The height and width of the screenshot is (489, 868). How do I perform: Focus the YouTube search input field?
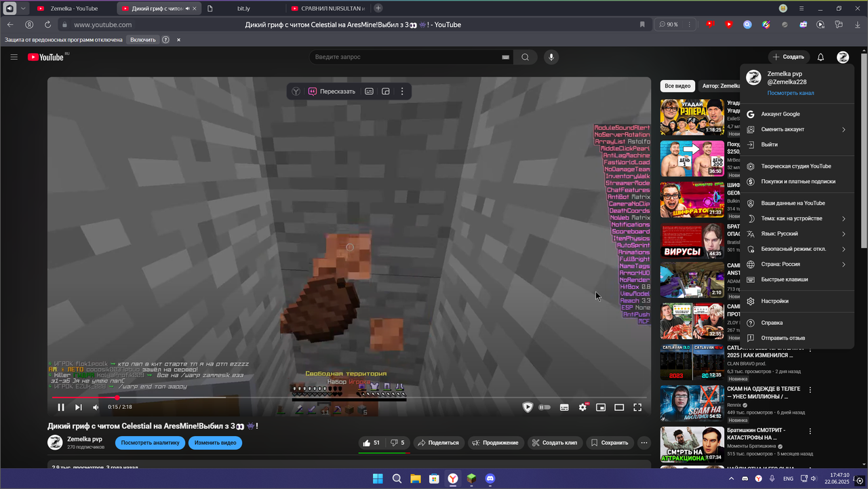click(x=405, y=58)
